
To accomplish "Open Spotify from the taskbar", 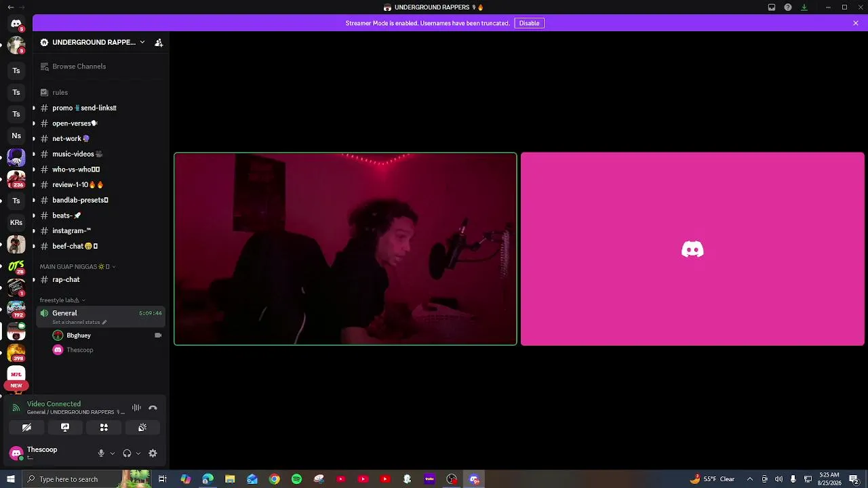I will (296, 479).
